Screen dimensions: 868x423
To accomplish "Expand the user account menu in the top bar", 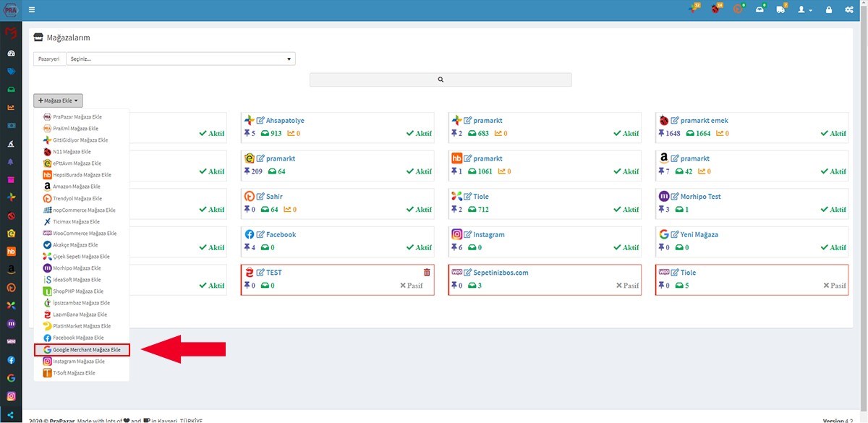I will coord(804,10).
